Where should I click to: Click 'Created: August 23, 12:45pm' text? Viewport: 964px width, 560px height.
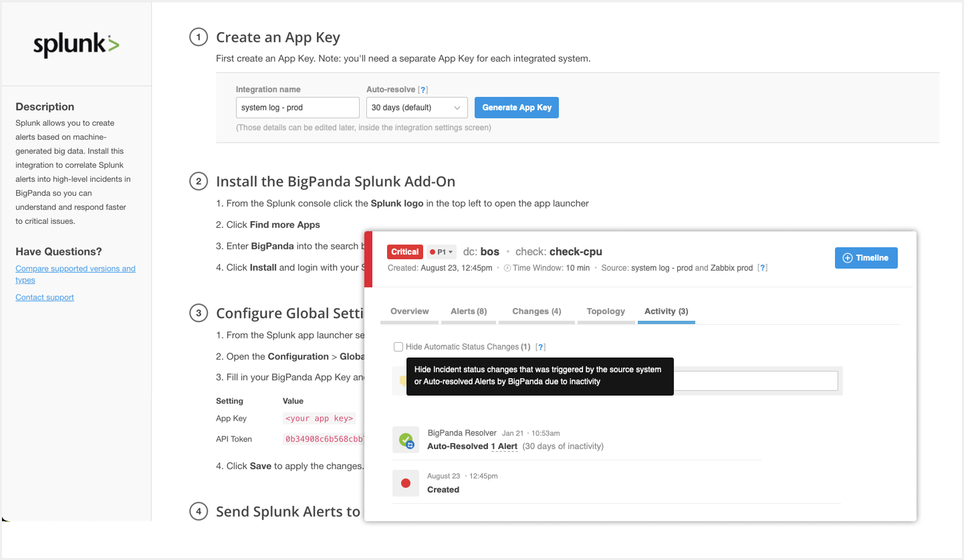(440, 268)
